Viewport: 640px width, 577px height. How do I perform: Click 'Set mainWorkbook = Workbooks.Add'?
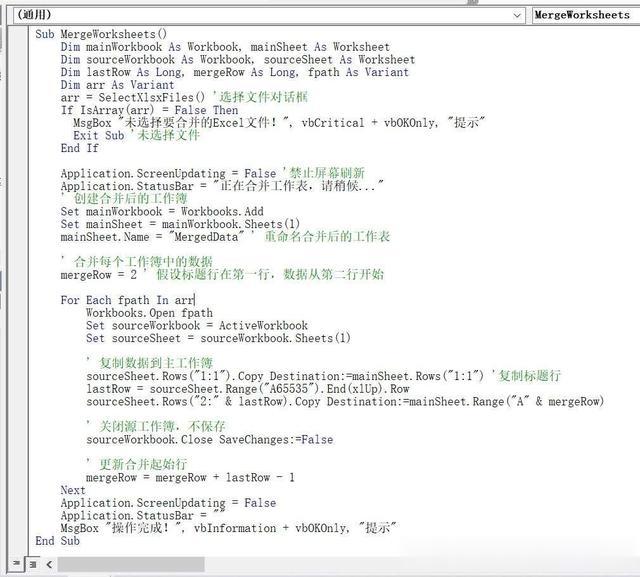click(x=162, y=211)
